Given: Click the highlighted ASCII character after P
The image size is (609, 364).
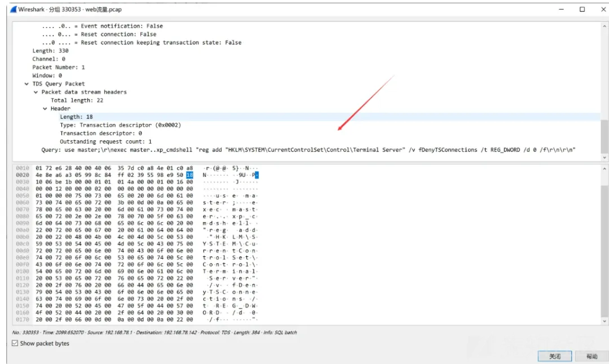Looking at the screenshot, I should (257, 175).
